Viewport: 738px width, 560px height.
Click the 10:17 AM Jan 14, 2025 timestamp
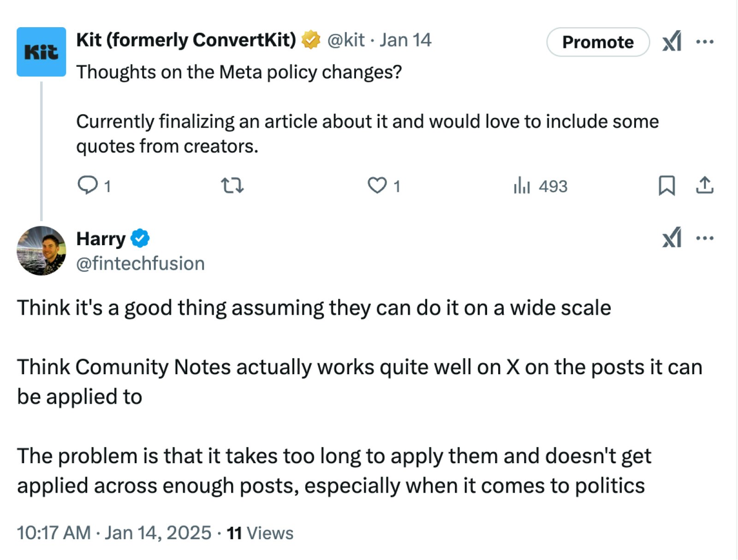click(x=114, y=533)
